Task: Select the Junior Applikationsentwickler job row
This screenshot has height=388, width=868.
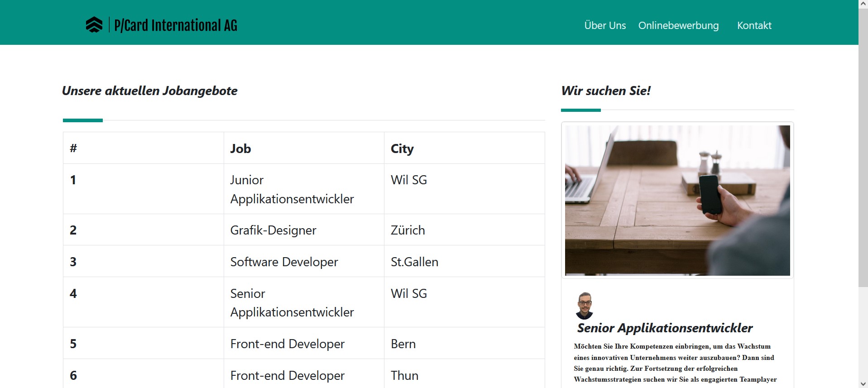Action: [292, 189]
